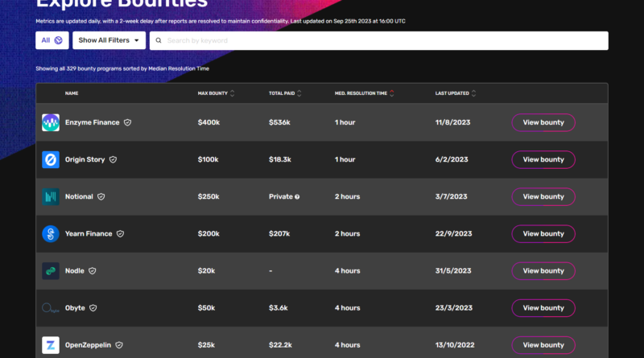
Task: Click the Yearn Finance logo icon
Action: click(x=51, y=233)
